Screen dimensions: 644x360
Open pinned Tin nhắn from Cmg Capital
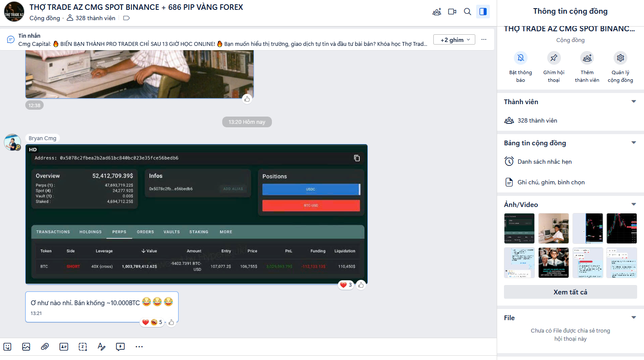[223, 40]
